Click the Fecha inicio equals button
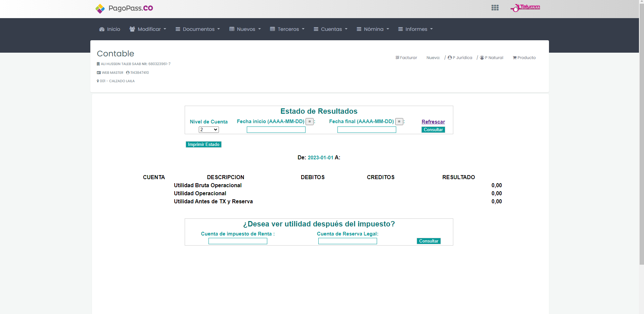The height and width of the screenshot is (314, 644). 310,121
